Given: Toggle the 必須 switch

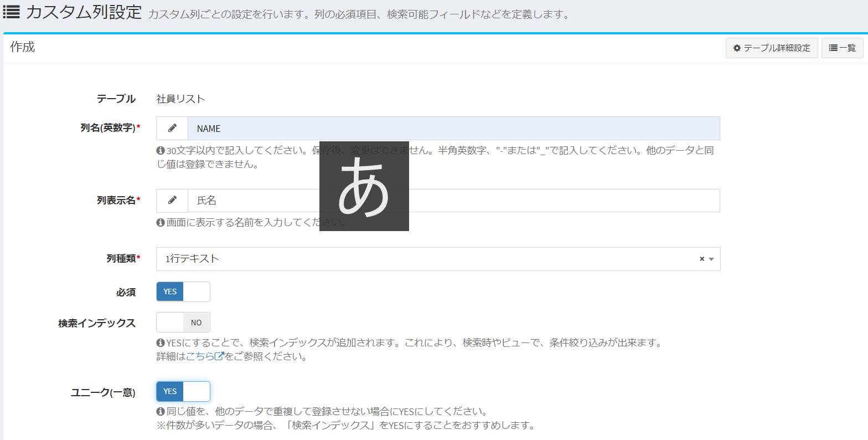Looking at the screenshot, I should 183,291.
